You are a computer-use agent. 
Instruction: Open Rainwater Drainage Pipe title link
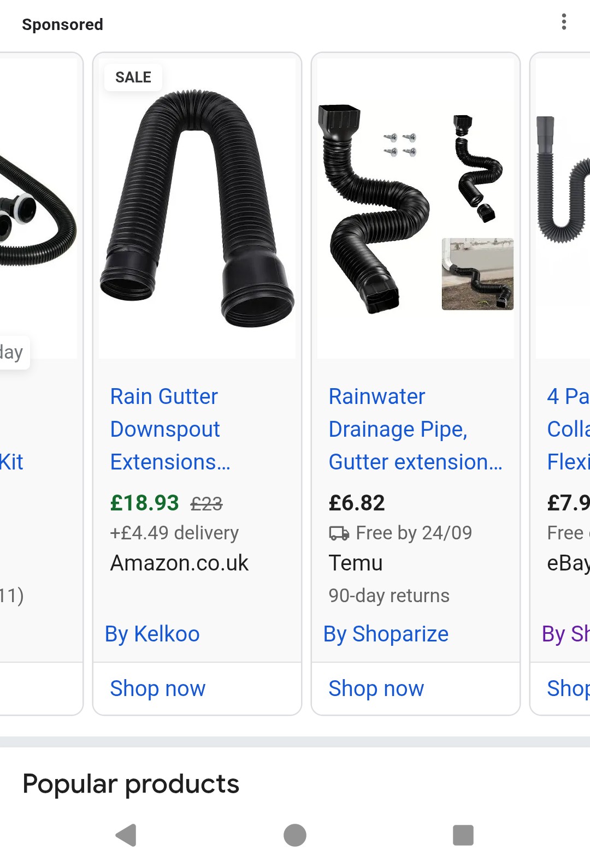[415, 429]
